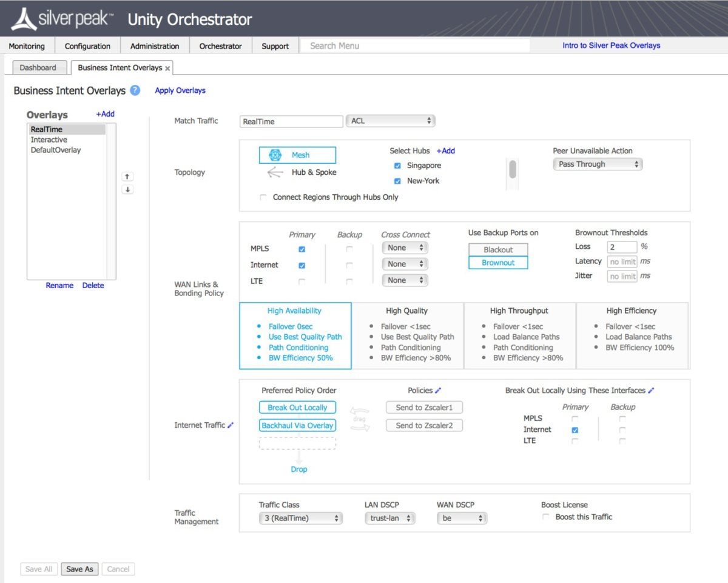The width and height of the screenshot is (728, 583).
Task: Click +Add next to Select Hubs
Action: pos(445,151)
